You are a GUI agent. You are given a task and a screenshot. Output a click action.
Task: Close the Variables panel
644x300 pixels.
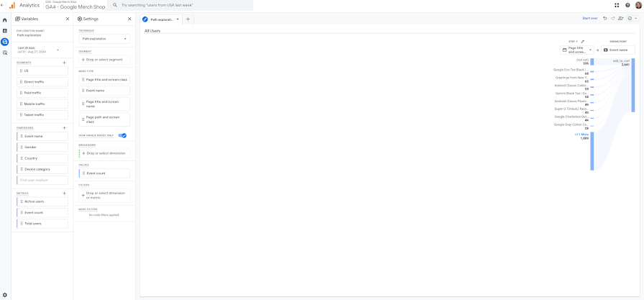(x=68, y=19)
